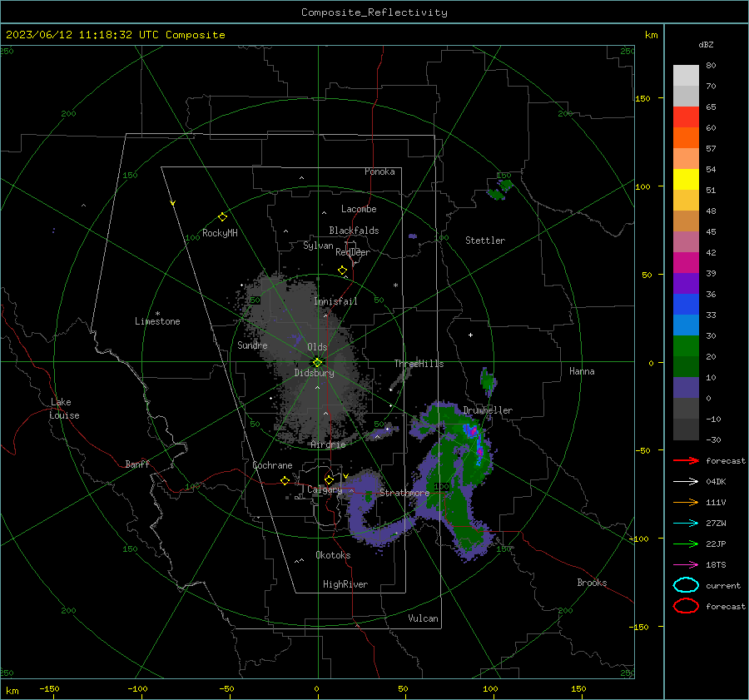The height and width of the screenshot is (700, 749).
Task: Click the RockyMH label
Action: pos(220,233)
